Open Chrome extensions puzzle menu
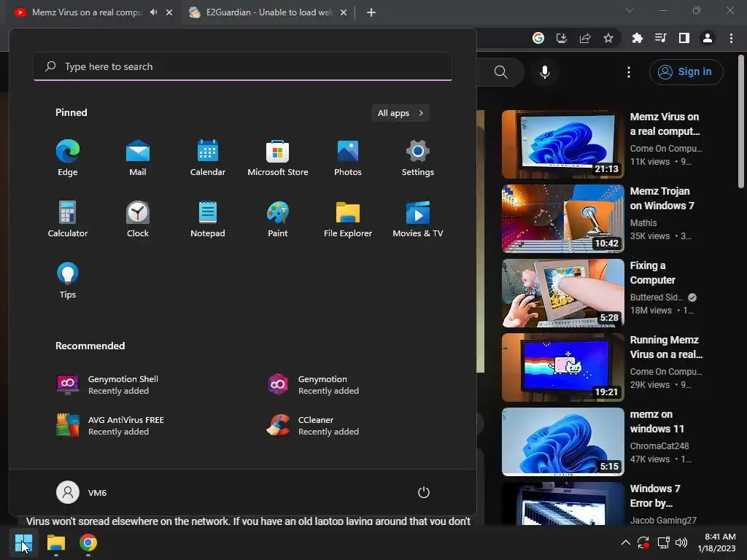 click(637, 38)
